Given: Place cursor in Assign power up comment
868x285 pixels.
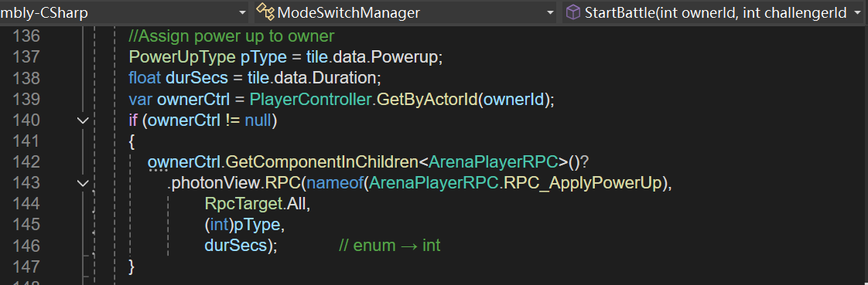Looking at the screenshot, I should [231, 36].
